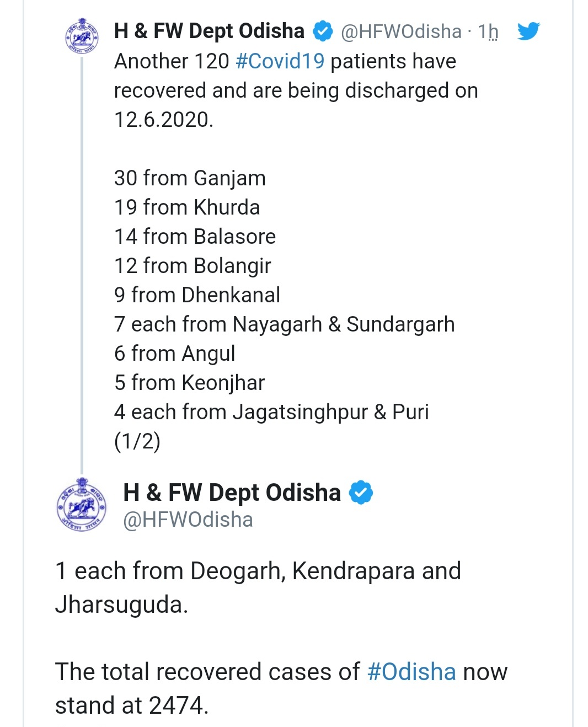588x727 pixels.
Task: Click the "30 from Ganjam" line
Action: [x=190, y=178]
